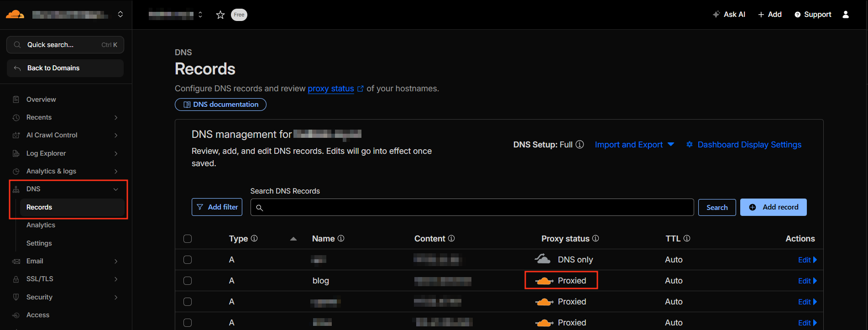Click the Content column info icon
The width and height of the screenshot is (868, 330).
click(451, 238)
